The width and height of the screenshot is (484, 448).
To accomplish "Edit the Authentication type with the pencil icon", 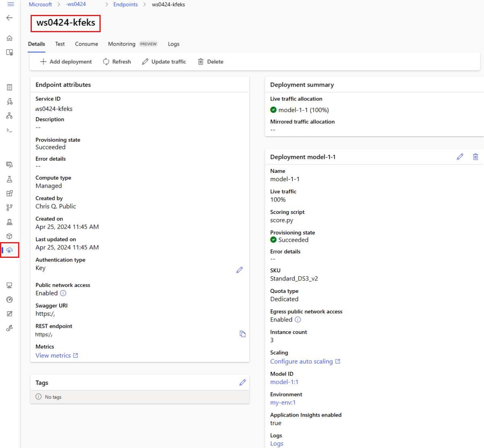I will (x=240, y=270).
